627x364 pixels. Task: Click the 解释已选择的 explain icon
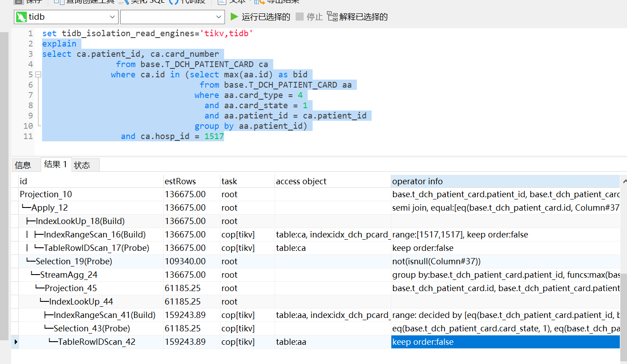click(332, 17)
